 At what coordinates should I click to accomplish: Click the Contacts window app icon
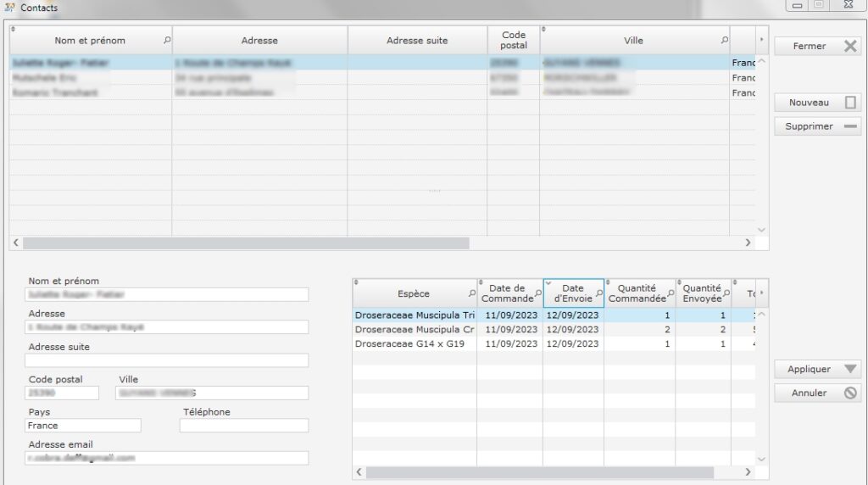point(9,7)
